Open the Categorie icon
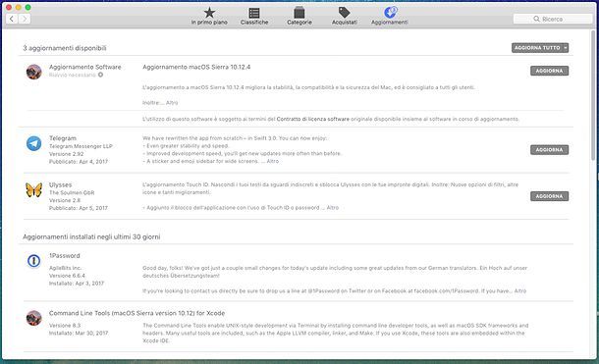Viewport: 599px width, 364px height. coord(299,13)
